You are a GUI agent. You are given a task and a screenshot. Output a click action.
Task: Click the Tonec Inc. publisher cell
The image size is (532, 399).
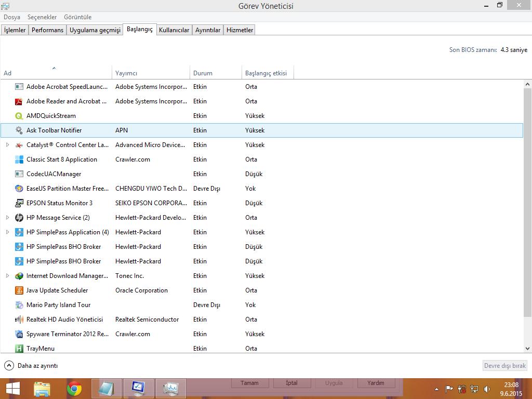coord(129,276)
